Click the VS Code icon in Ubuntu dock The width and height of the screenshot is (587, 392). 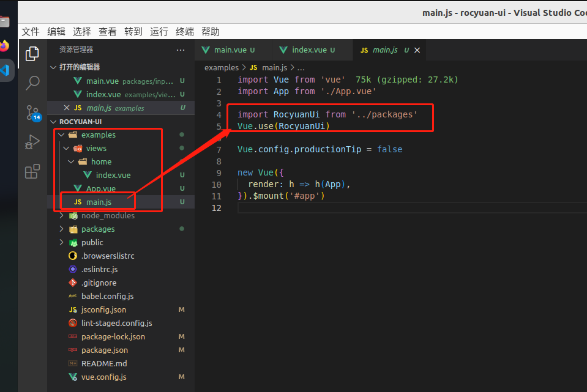(x=5, y=70)
